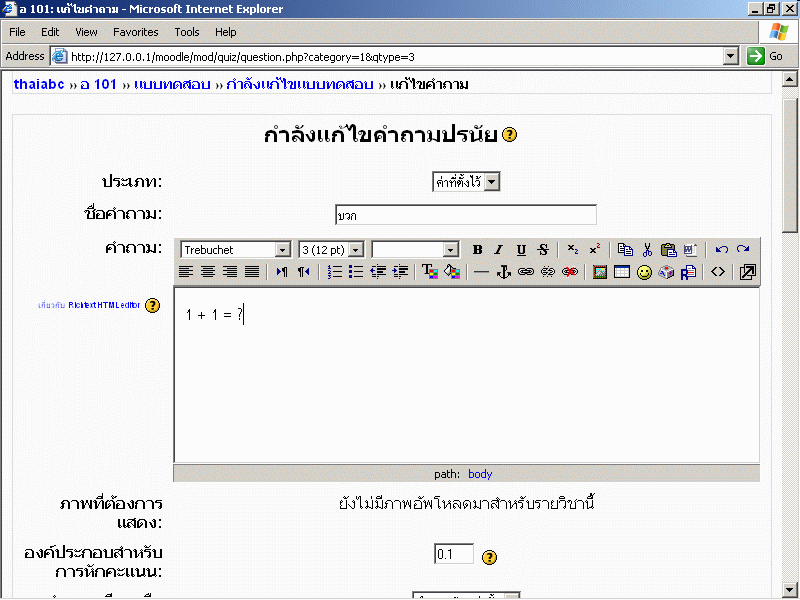Toggle HTML source view button
The height and width of the screenshot is (600, 800).
click(x=717, y=272)
